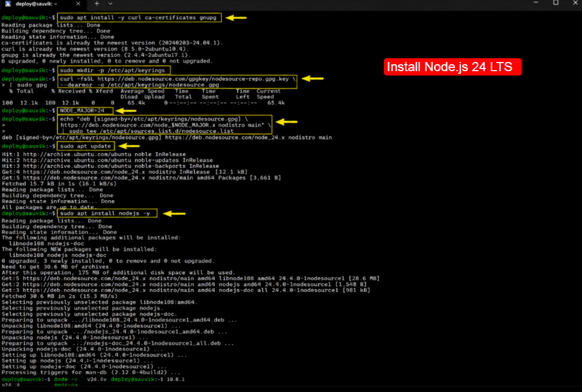Viewport: 582px width, 392px height.
Task: Click the 'Get:2 ... nodejs amd64 ... [1,548 B]' line
Action: [184, 285]
